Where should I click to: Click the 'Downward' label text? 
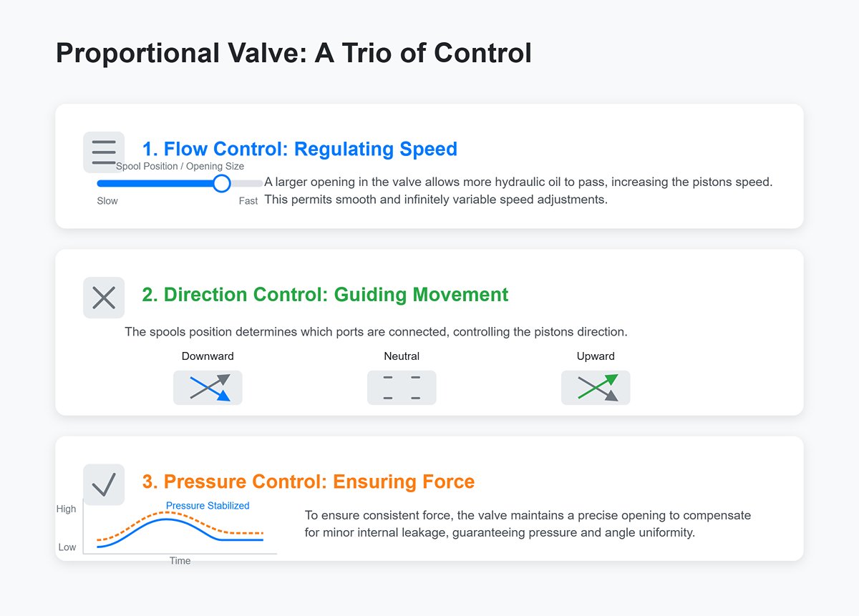click(x=208, y=356)
